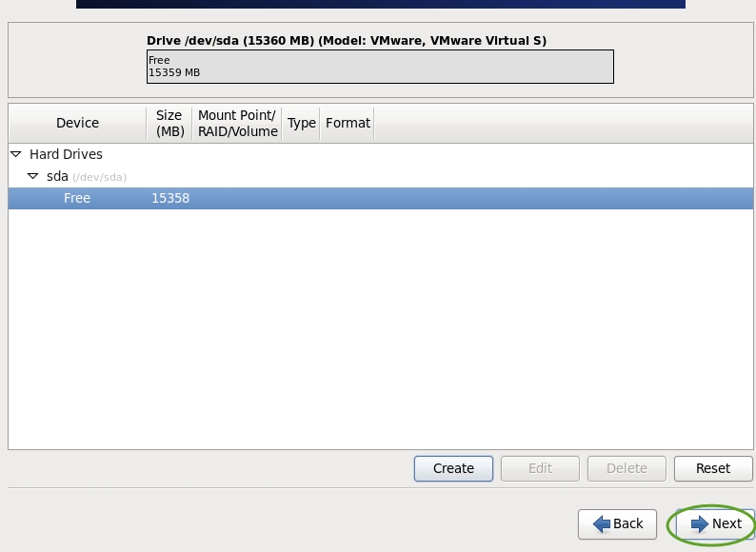Sort by the Size (MB) column header

[169, 124]
